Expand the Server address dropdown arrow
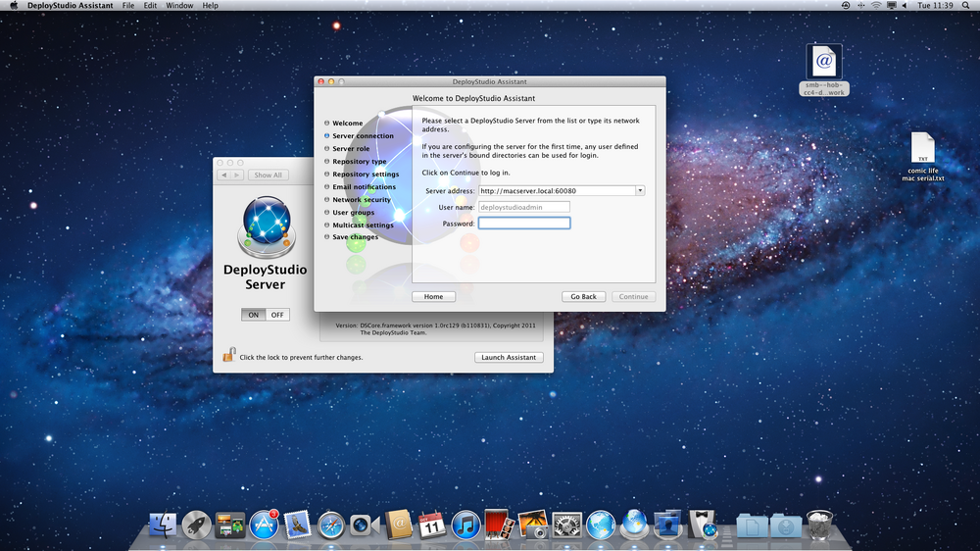This screenshot has height=551, width=980. [640, 191]
